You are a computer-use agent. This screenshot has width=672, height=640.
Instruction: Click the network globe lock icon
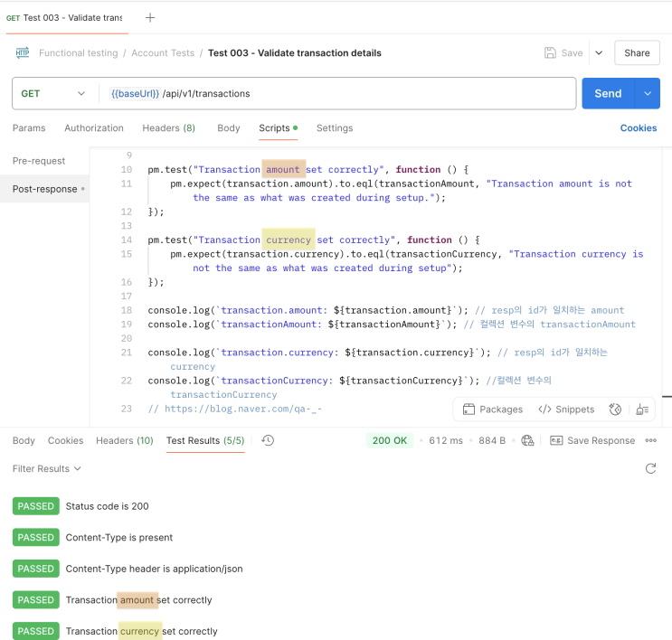point(527,440)
